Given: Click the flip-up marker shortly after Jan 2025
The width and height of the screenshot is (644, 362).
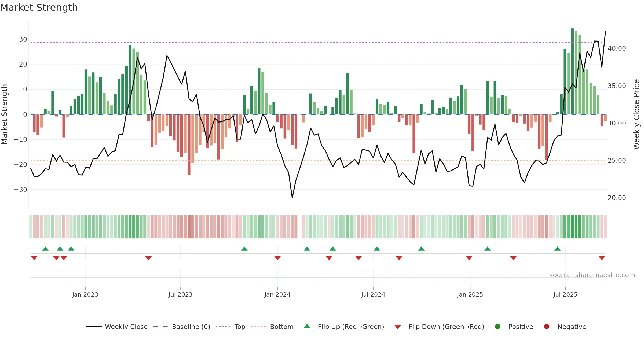Looking at the screenshot, I should [x=488, y=249].
